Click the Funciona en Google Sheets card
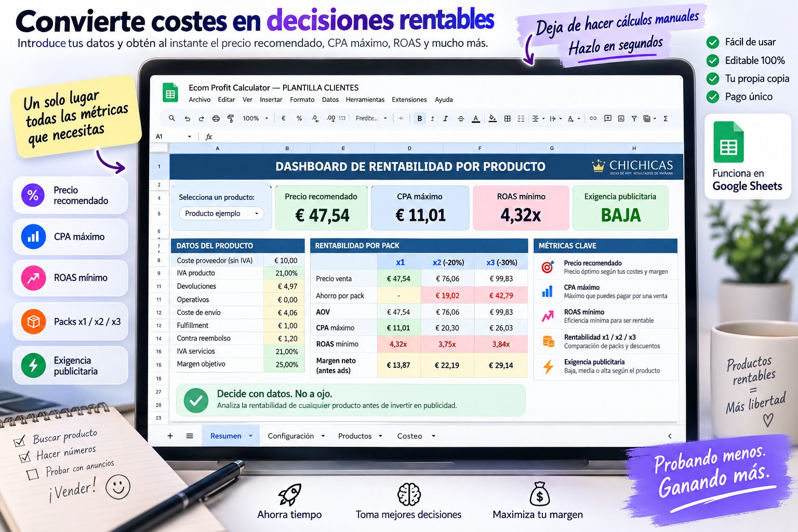This screenshot has height=532, width=798. point(748,156)
